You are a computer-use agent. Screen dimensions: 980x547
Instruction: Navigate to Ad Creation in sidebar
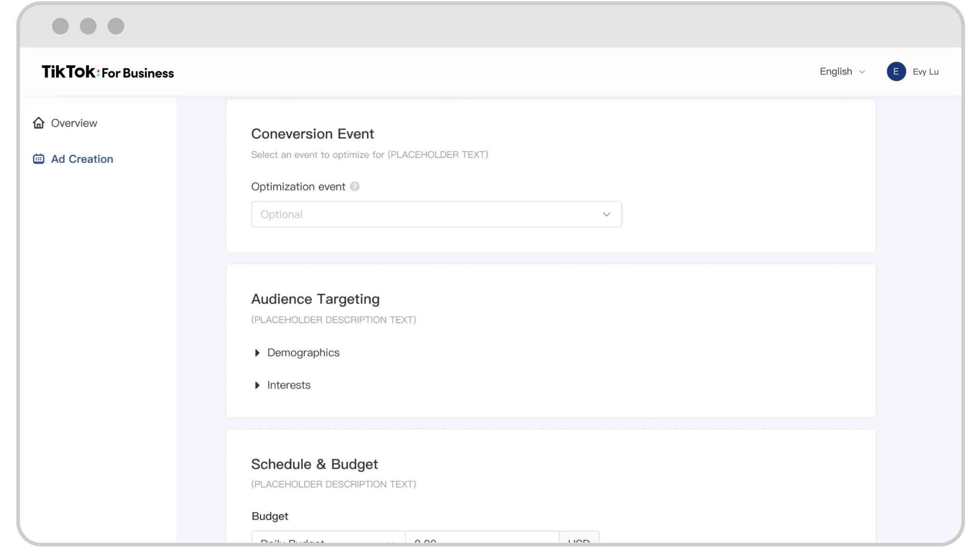pyautogui.click(x=82, y=159)
